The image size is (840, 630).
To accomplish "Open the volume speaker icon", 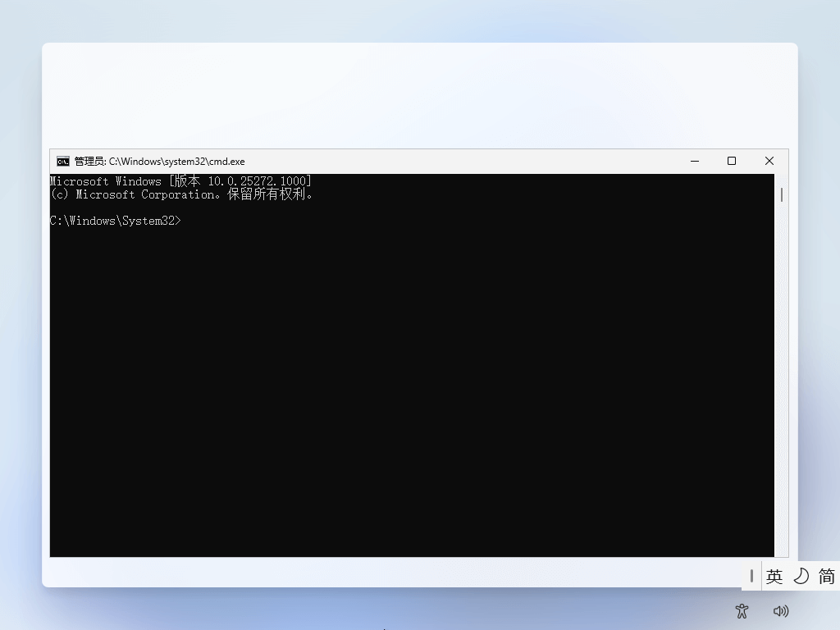I will (x=781, y=610).
